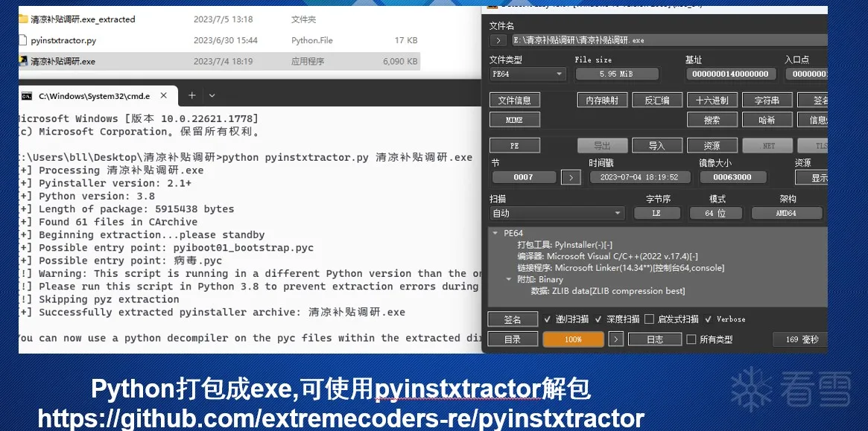Click the cmd.exe tab icon
The width and height of the screenshot is (868, 431).
(27, 96)
